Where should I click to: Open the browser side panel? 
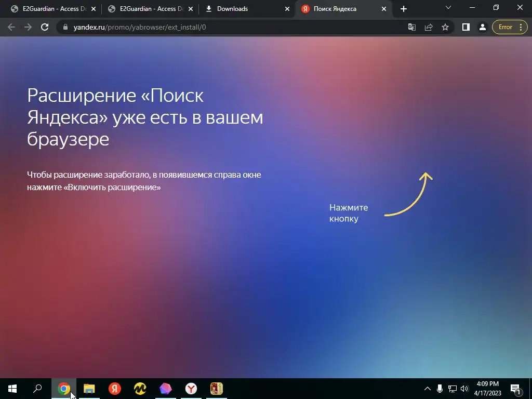[x=466, y=27]
